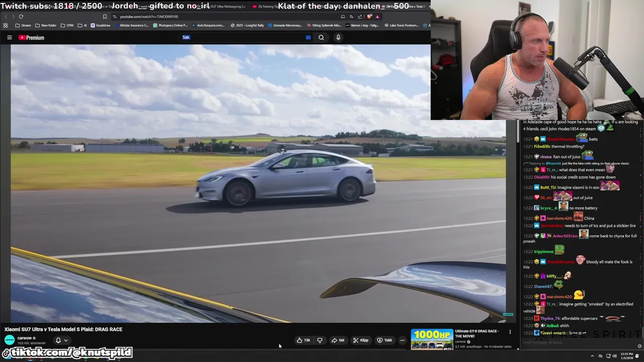Click chat message 'affordable supercars'

click(579, 318)
